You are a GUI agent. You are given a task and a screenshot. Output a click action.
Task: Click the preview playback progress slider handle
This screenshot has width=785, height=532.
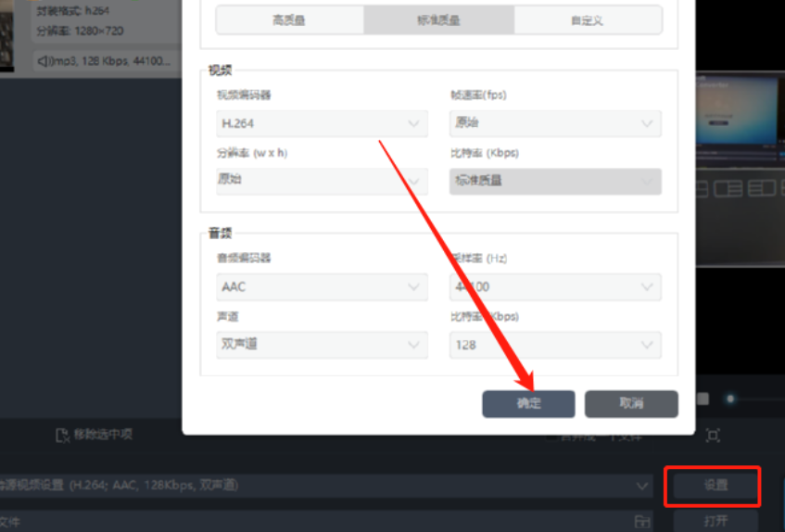[730, 399]
